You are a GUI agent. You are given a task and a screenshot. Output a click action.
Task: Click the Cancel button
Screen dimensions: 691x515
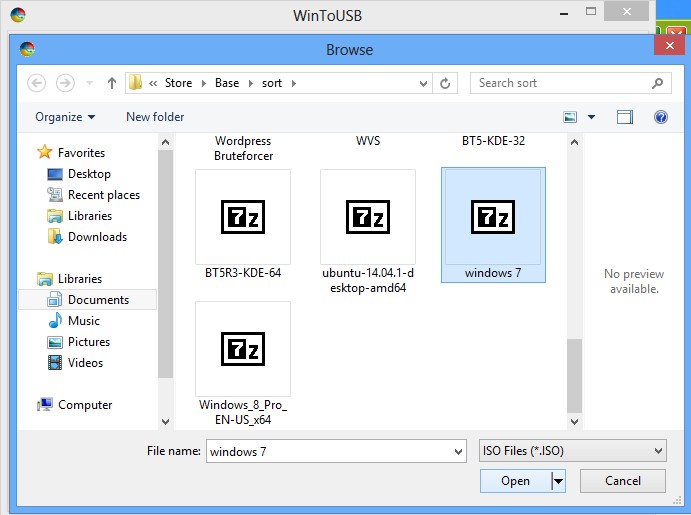click(623, 481)
